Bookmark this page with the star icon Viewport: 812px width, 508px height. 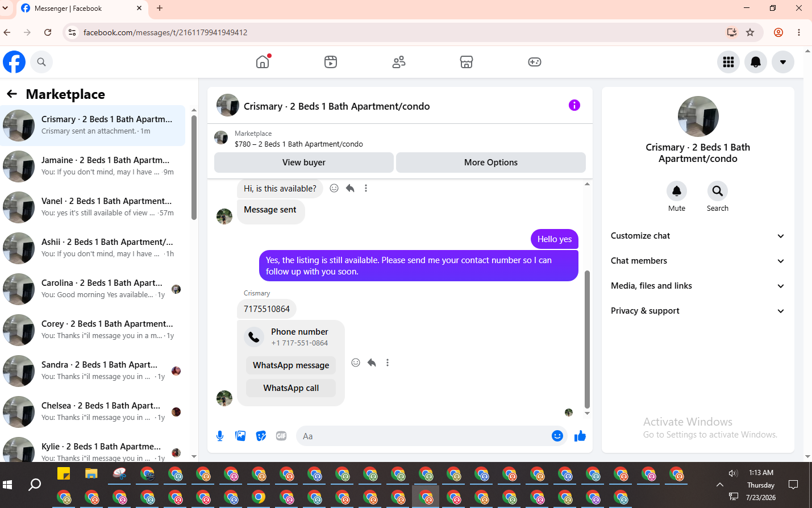(x=750, y=32)
